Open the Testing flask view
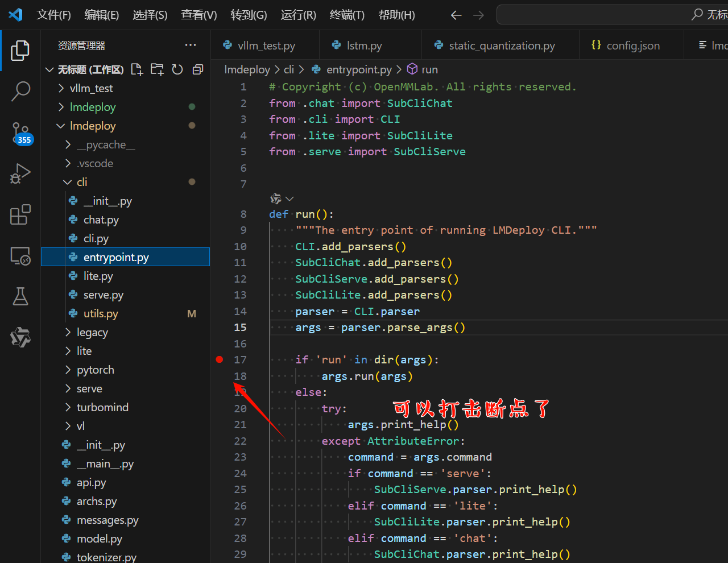728x563 pixels. pyautogui.click(x=20, y=296)
